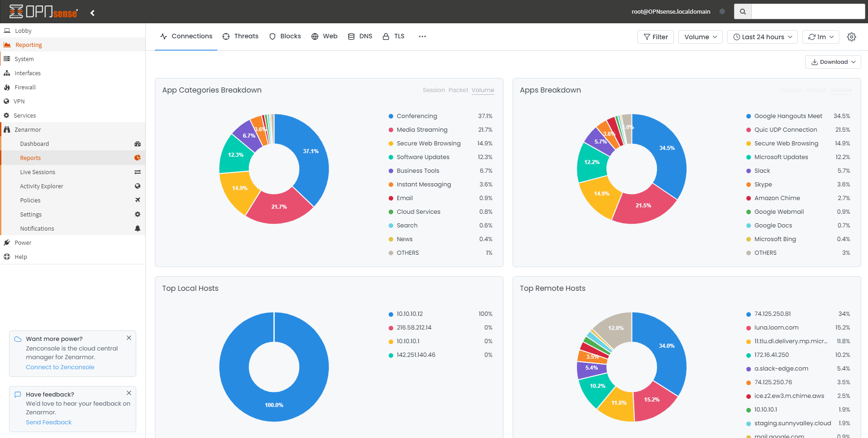The image size is (868, 438).
Task: Click the Live Sessions arrows icon
Action: (x=138, y=172)
